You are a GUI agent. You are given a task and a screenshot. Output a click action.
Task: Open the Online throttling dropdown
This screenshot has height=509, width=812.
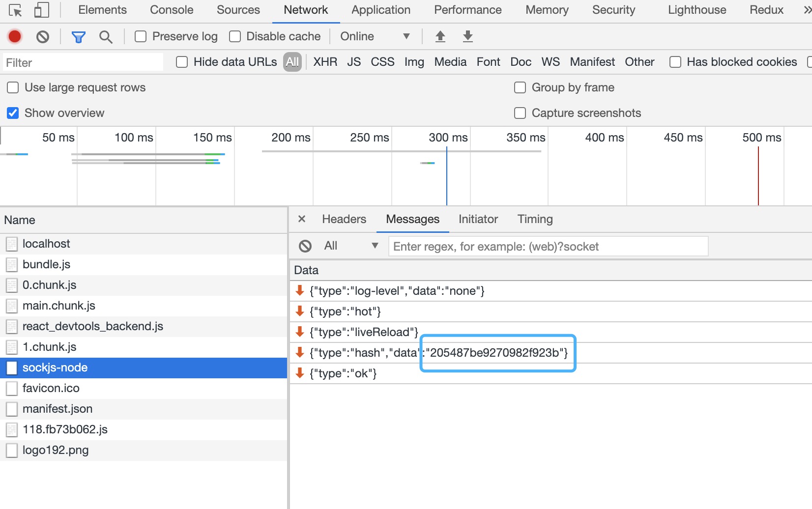pyautogui.click(x=375, y=36)
